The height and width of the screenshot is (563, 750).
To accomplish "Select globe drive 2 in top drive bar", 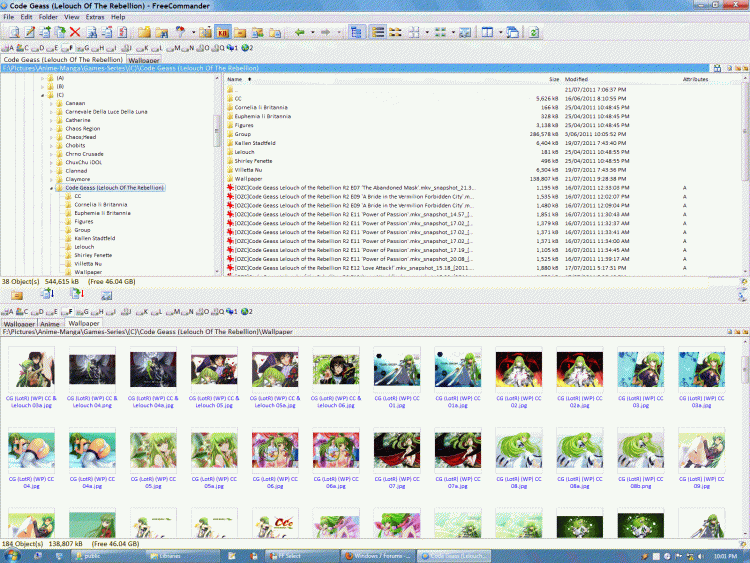I will [247, 48].
